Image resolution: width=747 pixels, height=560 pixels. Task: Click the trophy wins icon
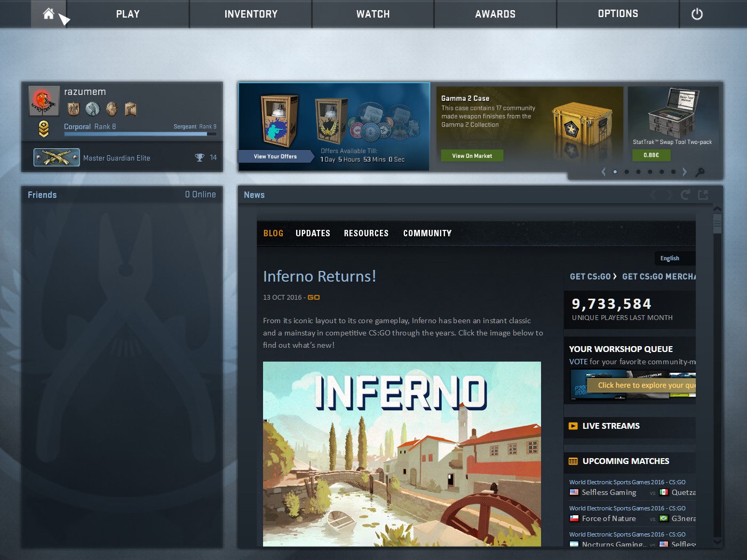click(x=200, y=157)
